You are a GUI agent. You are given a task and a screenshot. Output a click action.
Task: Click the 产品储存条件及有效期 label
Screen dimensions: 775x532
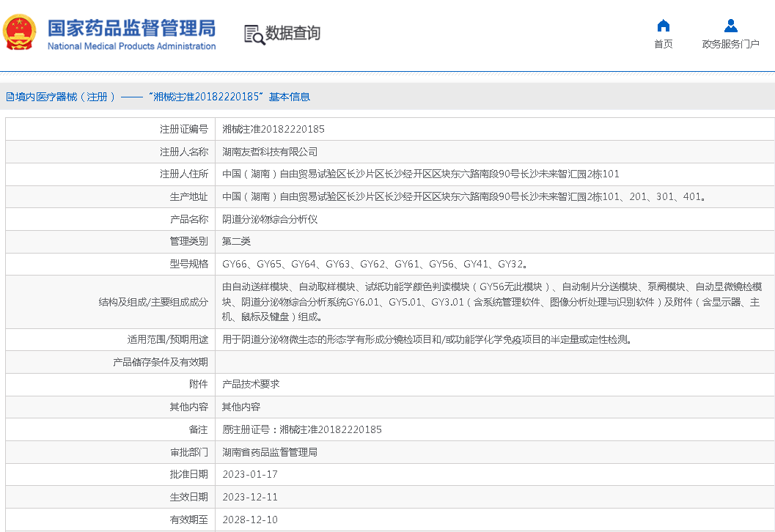point(160,362)
